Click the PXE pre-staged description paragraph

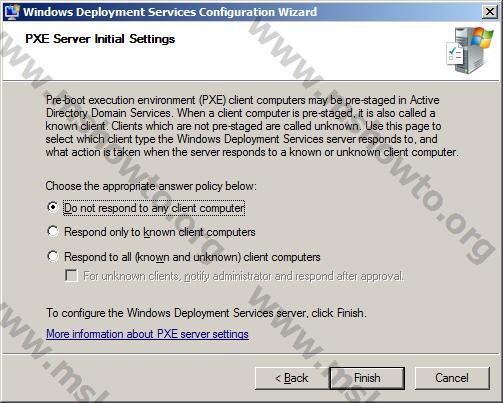252,126
